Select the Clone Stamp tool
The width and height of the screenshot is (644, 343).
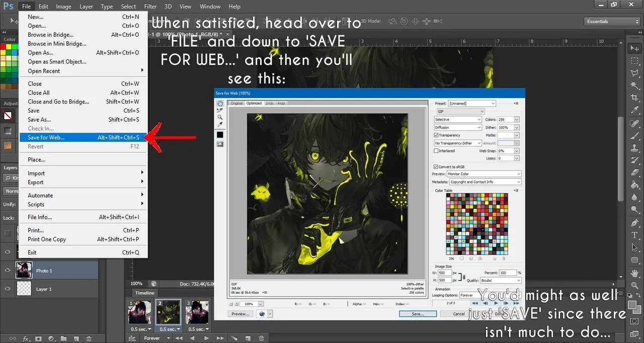coord(634,148)
